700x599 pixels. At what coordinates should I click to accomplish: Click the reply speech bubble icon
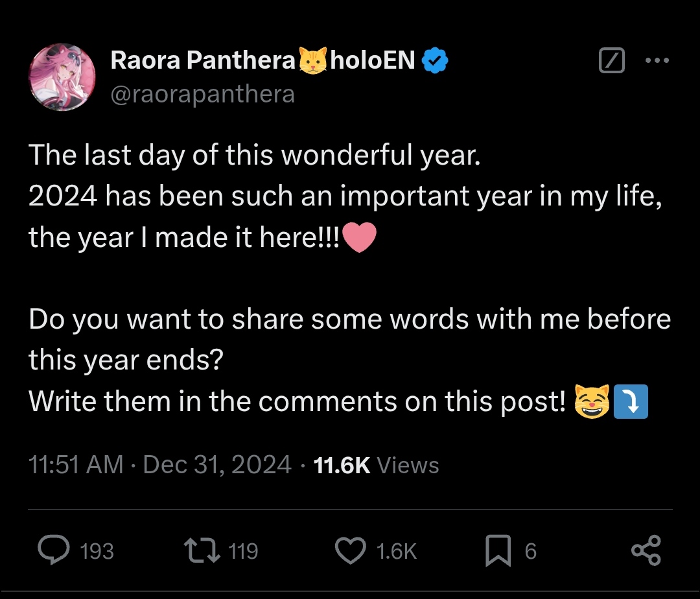coord(57,551)
